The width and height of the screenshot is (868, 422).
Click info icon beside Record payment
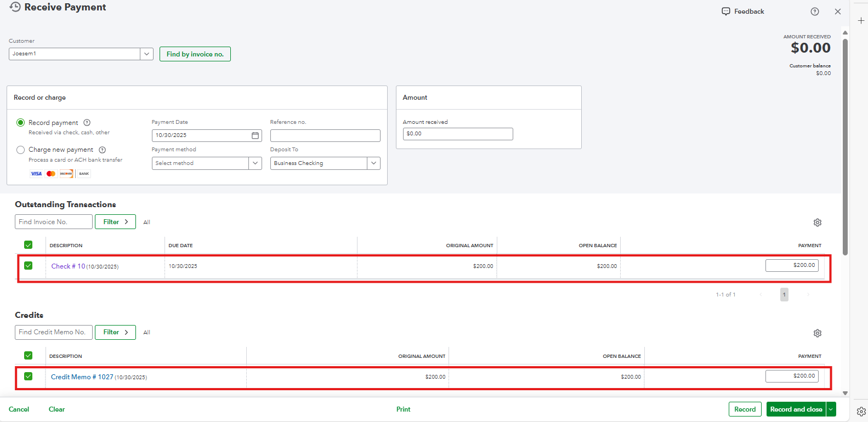pyautogui.click(x=87, y=123)
